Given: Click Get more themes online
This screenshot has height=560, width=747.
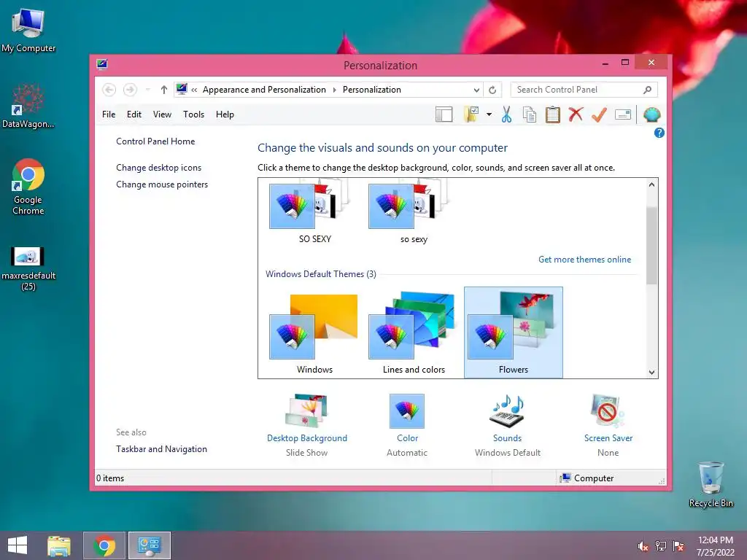Looking at the screenshot, I should click(584, 260).
